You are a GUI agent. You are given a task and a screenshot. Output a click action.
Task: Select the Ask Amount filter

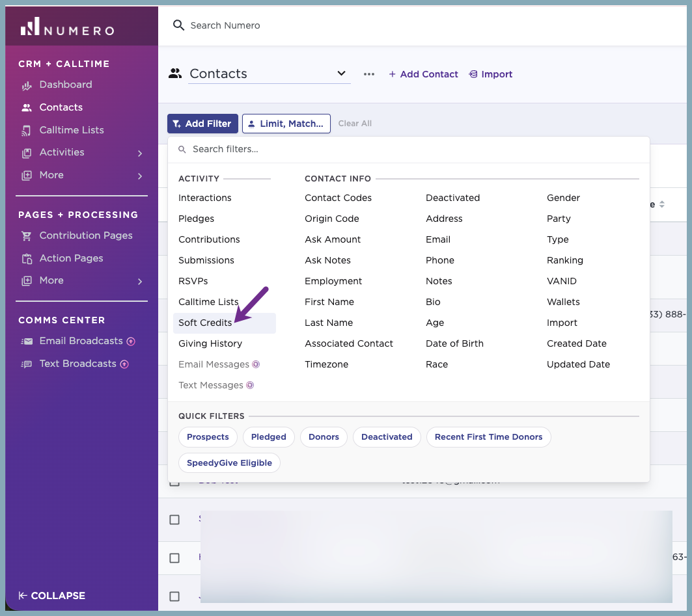[333, 239]
